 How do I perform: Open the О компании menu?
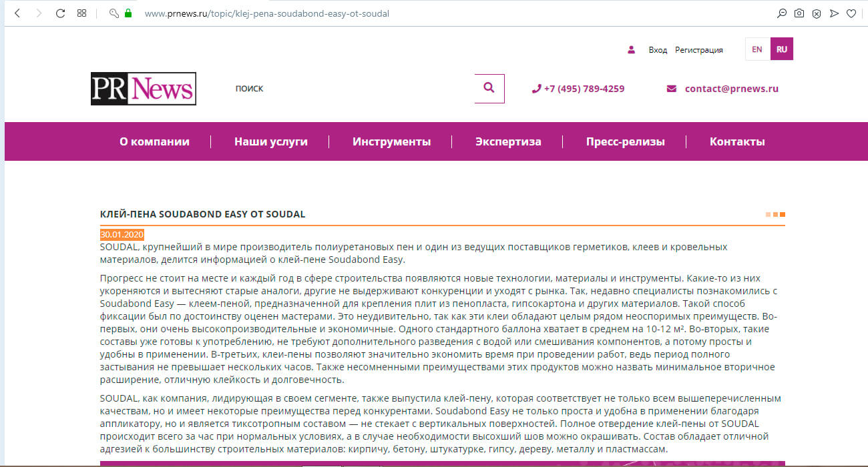point(154,141)
